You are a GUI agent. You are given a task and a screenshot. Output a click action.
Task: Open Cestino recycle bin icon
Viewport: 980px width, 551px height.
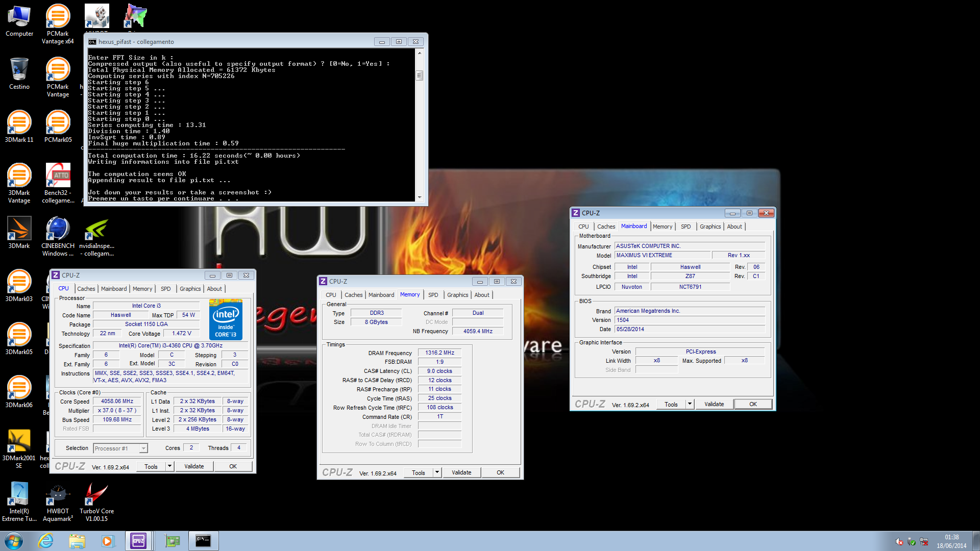pos(19,74)
